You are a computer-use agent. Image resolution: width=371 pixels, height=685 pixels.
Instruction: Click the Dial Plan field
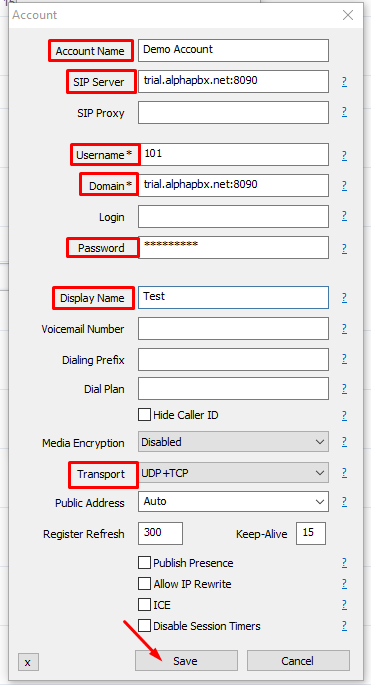point(233,388)
